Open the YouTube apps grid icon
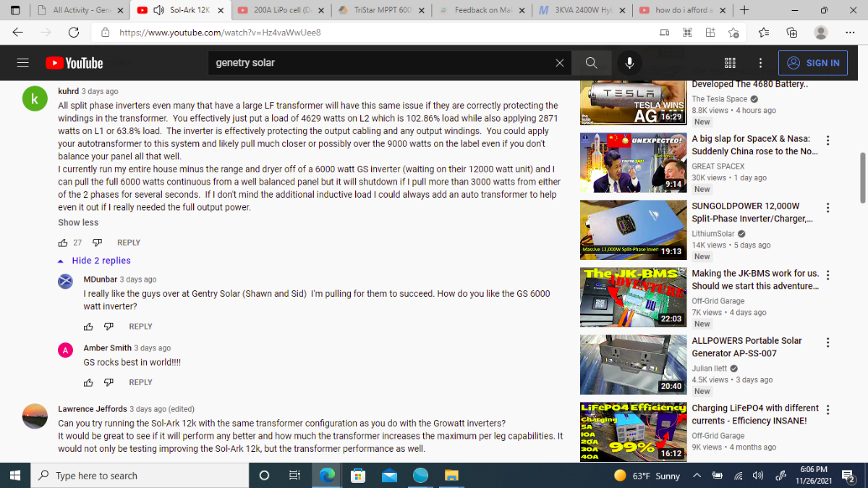The height and width of the screenshot is (488, 868). (730, 63)
